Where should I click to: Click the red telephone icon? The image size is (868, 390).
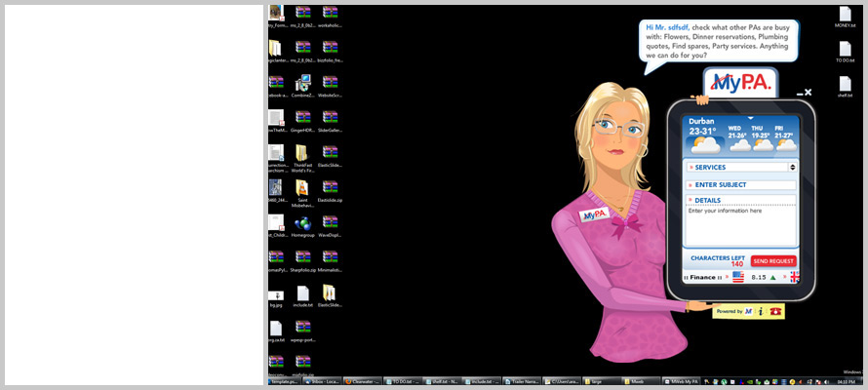775,311
